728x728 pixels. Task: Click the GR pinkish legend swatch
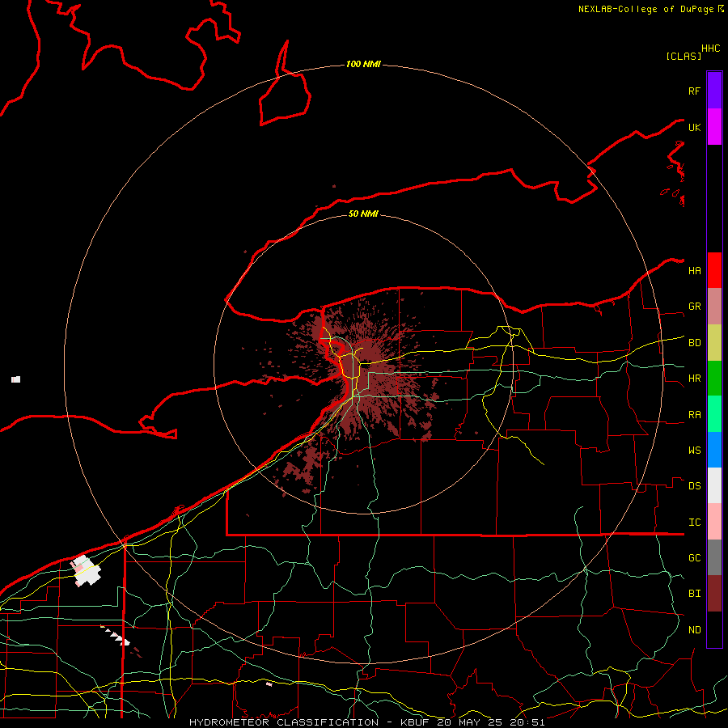tap(714, 306)
